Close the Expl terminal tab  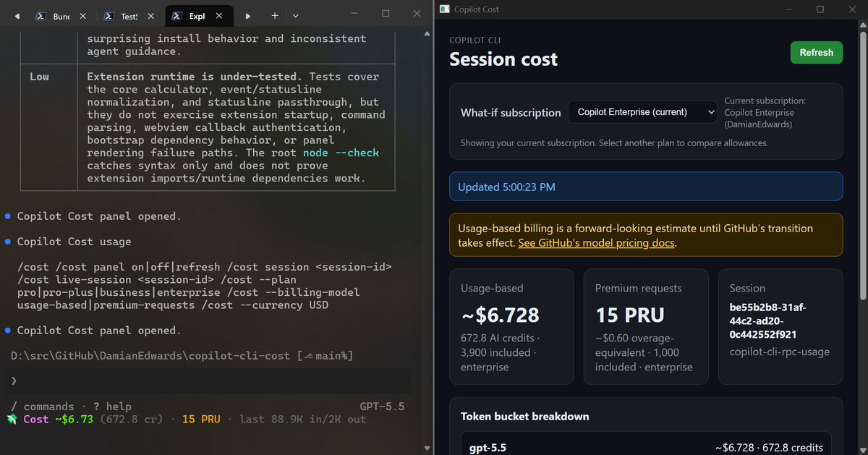(x=220, y=15)
